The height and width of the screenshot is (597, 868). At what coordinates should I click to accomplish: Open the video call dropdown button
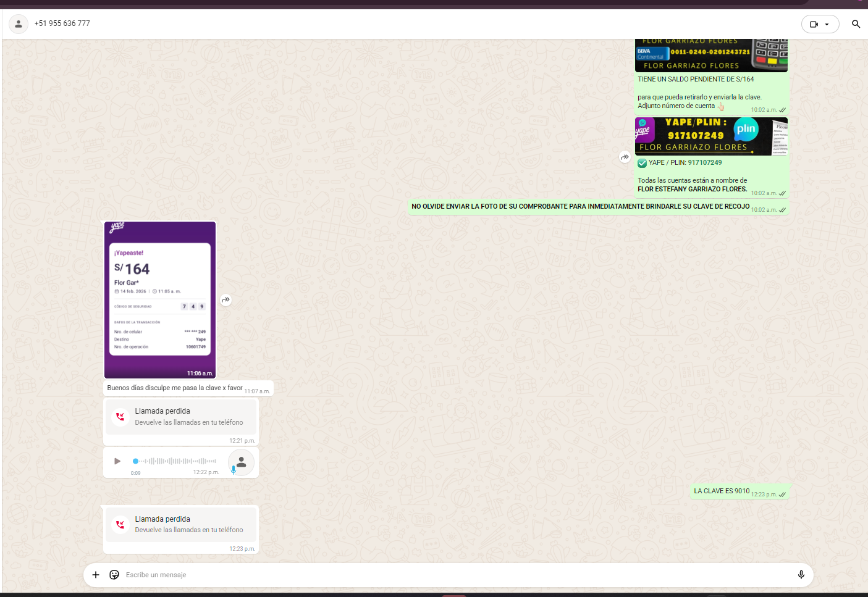(x=820, y=24)
